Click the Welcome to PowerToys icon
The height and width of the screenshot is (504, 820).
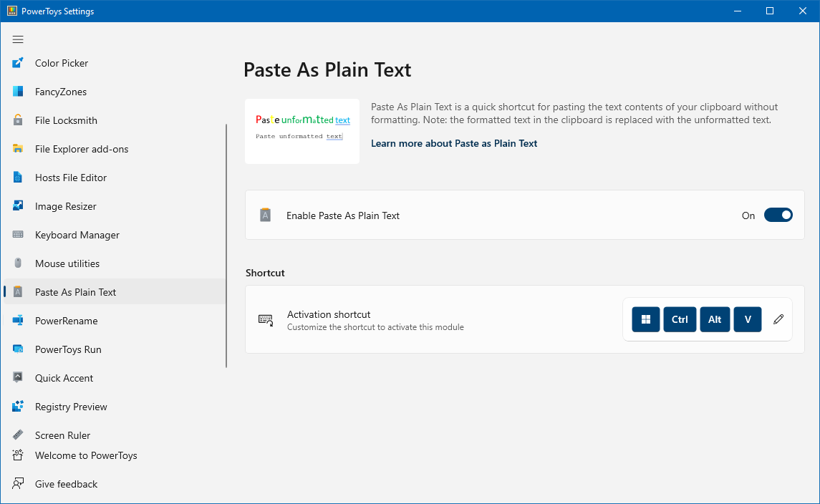coord(18,455)
